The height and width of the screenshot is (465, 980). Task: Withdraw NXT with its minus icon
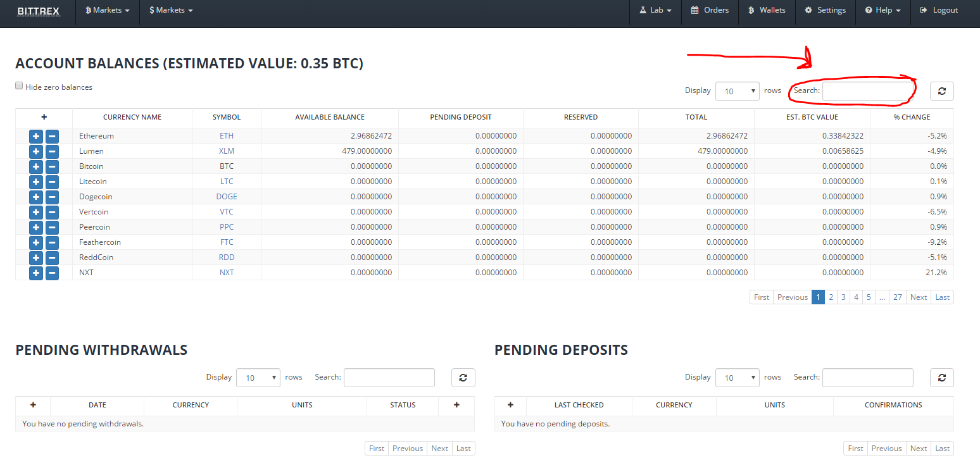(52, 273)
